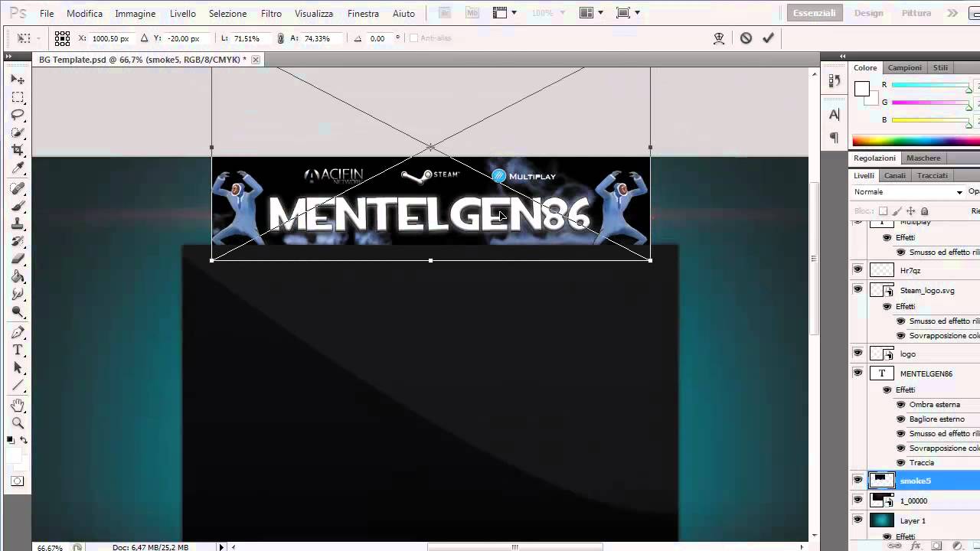Expand more workspaces chevron
The height and width of the screenshot is (551, 980).
coord(952,13)
